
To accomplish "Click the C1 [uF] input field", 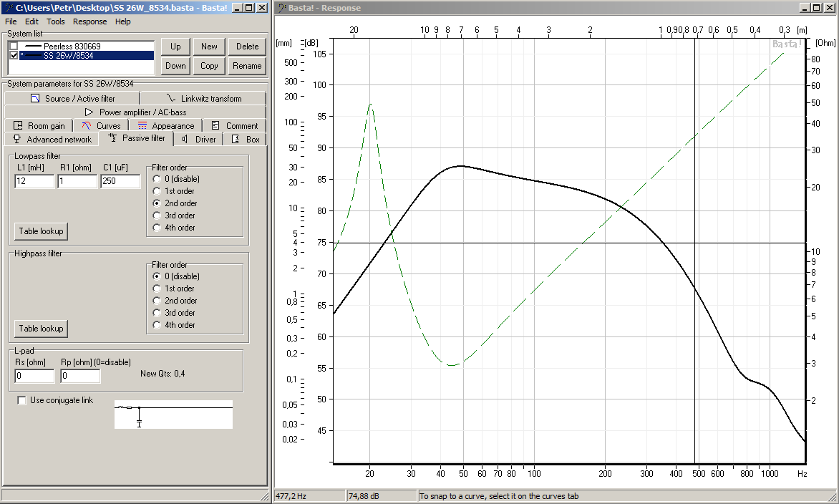I will tap(120, 181).
